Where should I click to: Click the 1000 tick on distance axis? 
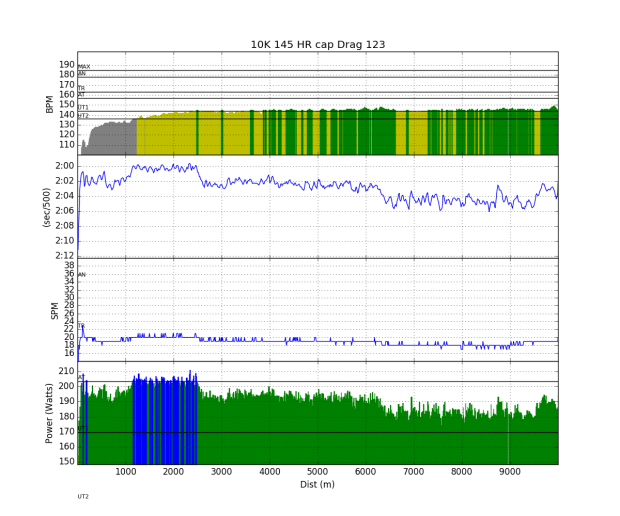pos(125,472)
